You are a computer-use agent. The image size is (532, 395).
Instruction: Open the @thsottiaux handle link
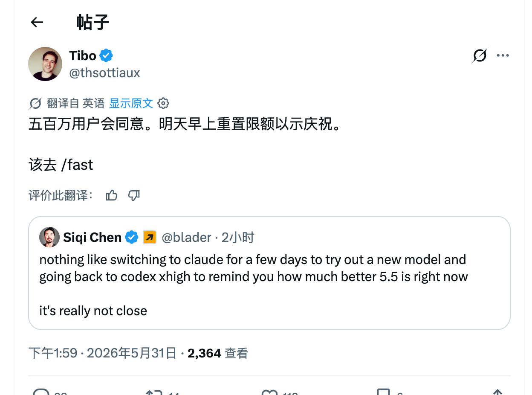point(104,73)
